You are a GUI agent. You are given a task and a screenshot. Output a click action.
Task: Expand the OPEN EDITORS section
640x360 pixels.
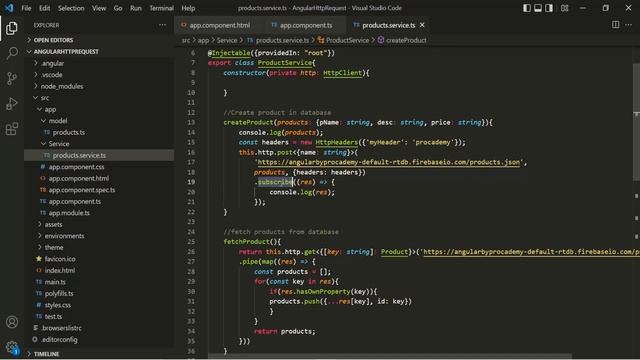point(99,40)
